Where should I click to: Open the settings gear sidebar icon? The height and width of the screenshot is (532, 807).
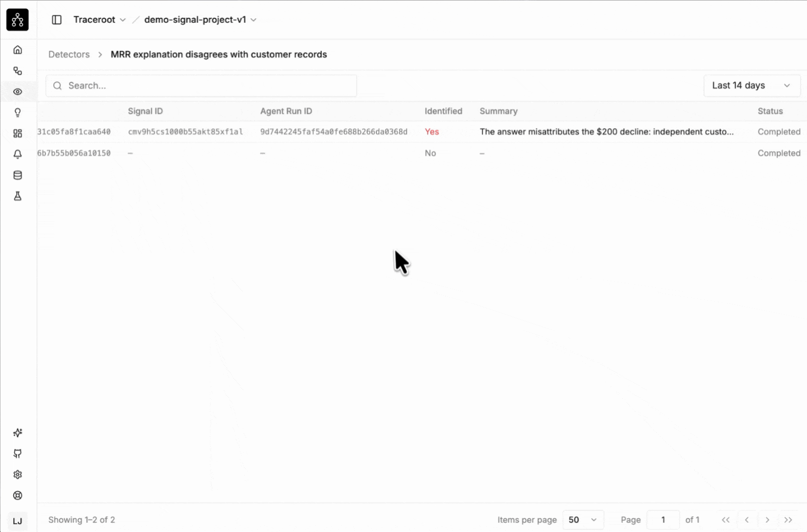[x=18, y=474]
